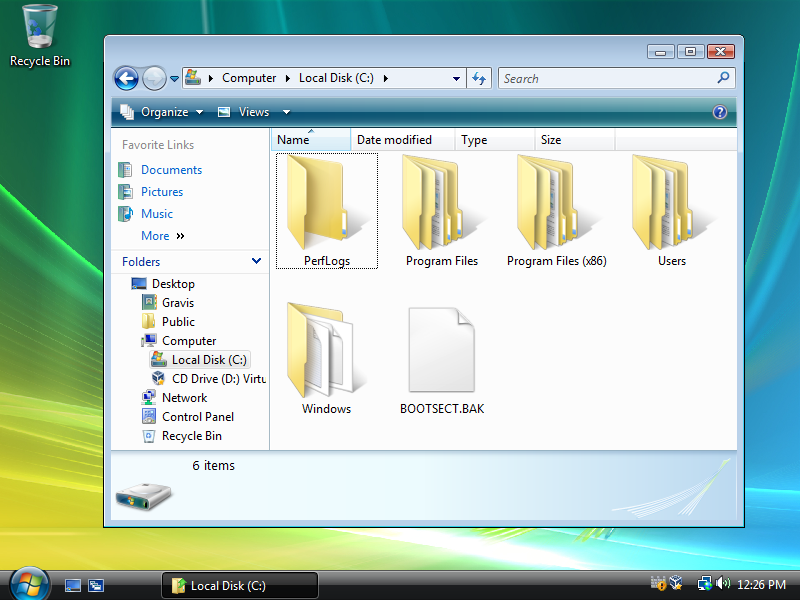Select the BOOTSECT.BAK file icon

pyautogui.click(x=442, y=359)
